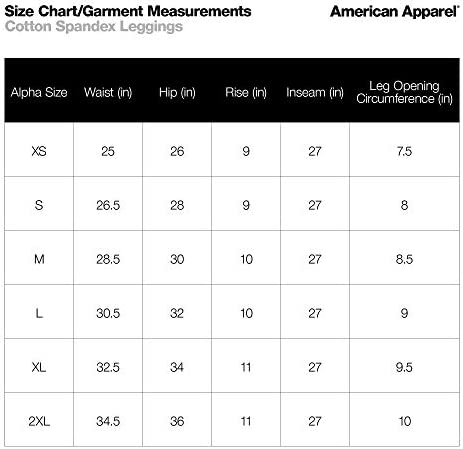Select the 2XL size row label
The width and height of the screenshot is (463, 449).
tap(39, 421)
